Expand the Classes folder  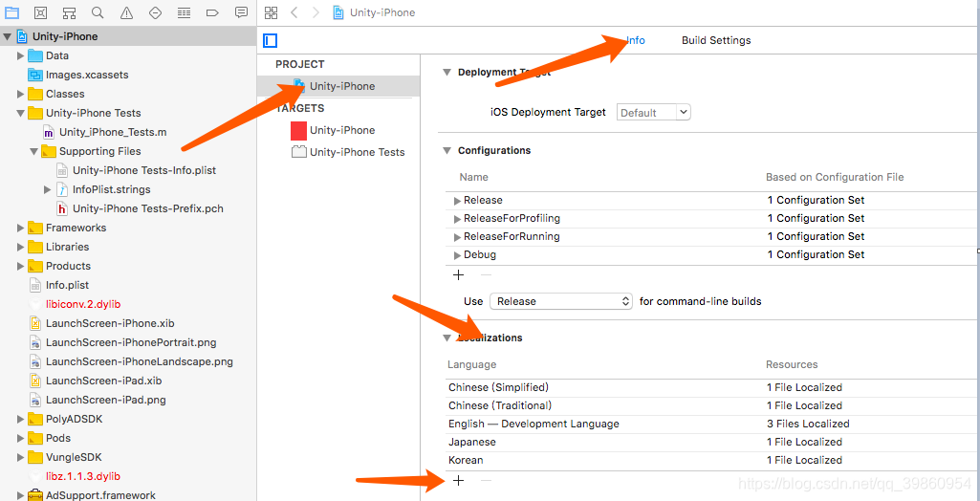[21, 95]
